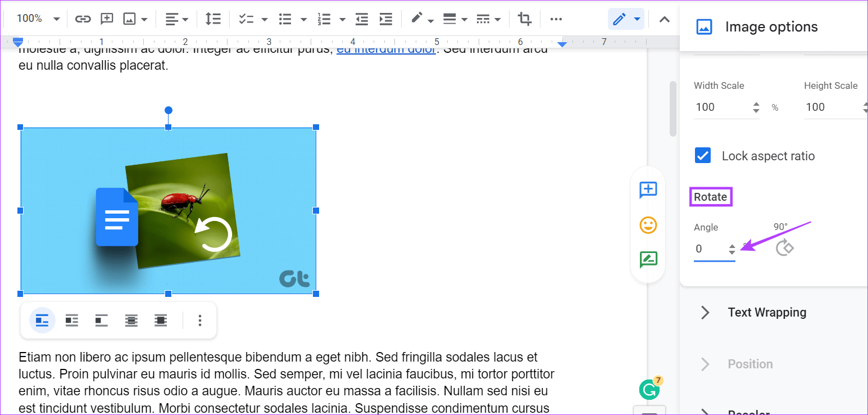Add a comment from the toolbar

pos(106,19)
